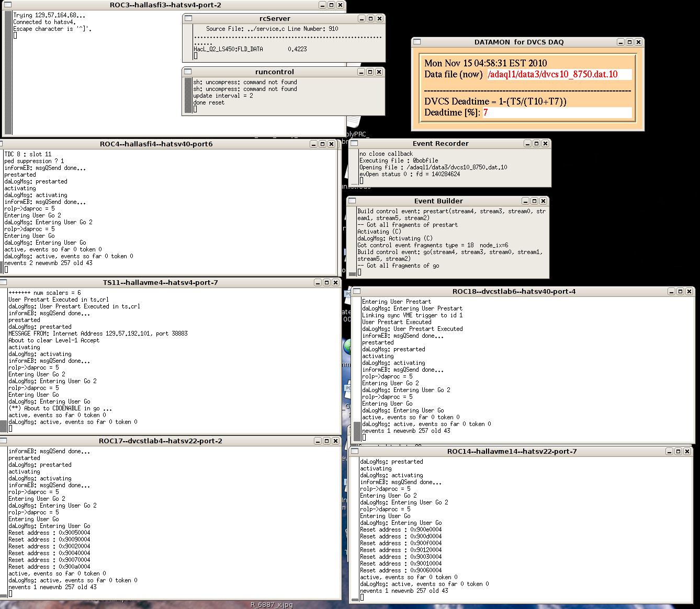Minimize the Event Recorder window
Image resolution: width=700 pixels, height=609 pixels.
point(527,143)
